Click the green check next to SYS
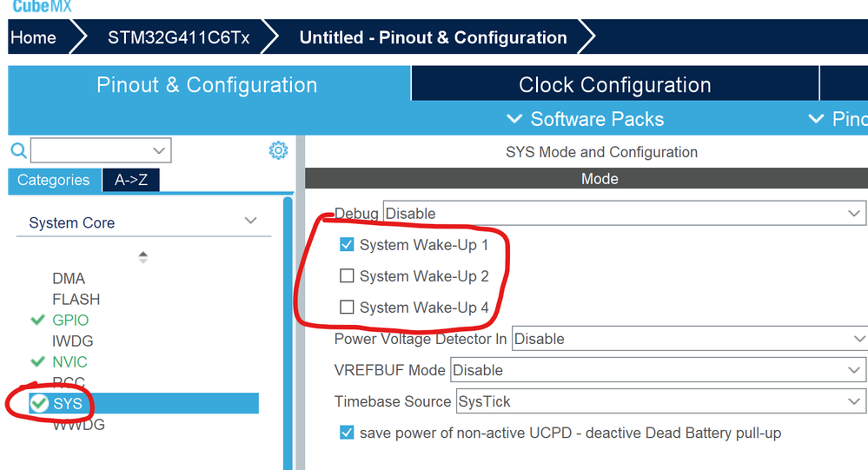 39,403
